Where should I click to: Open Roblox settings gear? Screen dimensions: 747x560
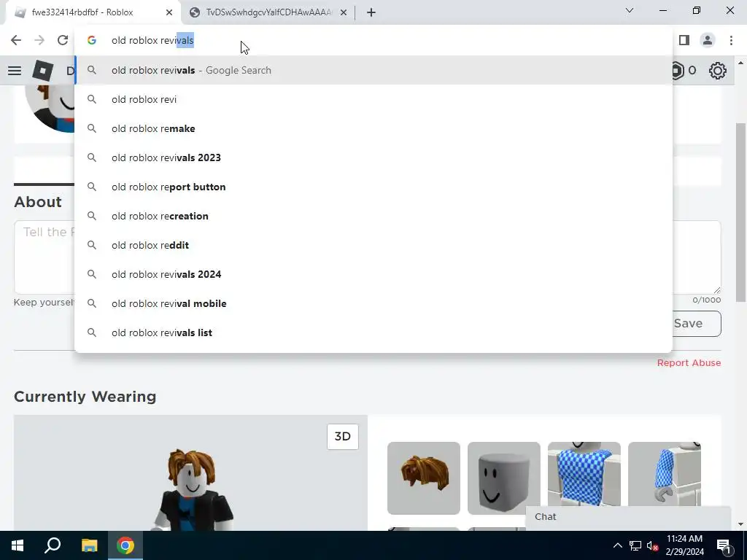point(718,71)
